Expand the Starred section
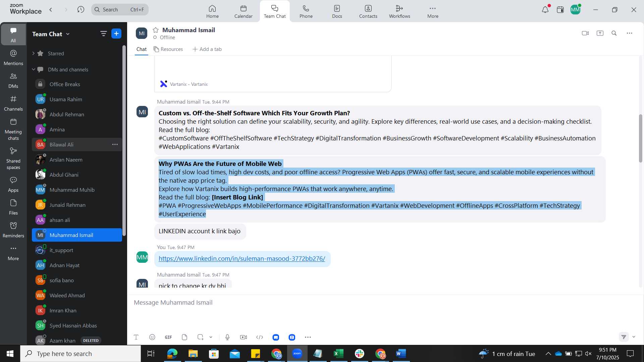 33,53
